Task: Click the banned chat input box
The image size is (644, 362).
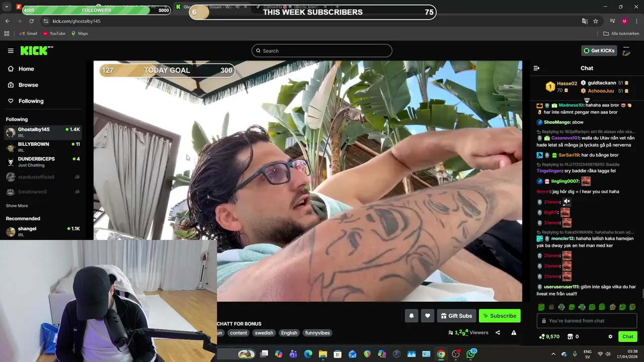Action: point(587,321)
